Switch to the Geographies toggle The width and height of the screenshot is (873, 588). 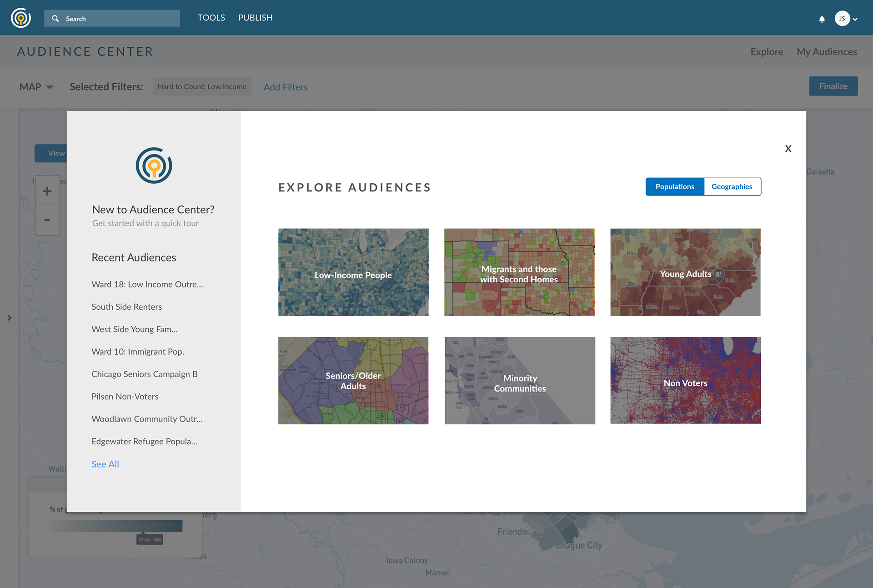[732, 186]
